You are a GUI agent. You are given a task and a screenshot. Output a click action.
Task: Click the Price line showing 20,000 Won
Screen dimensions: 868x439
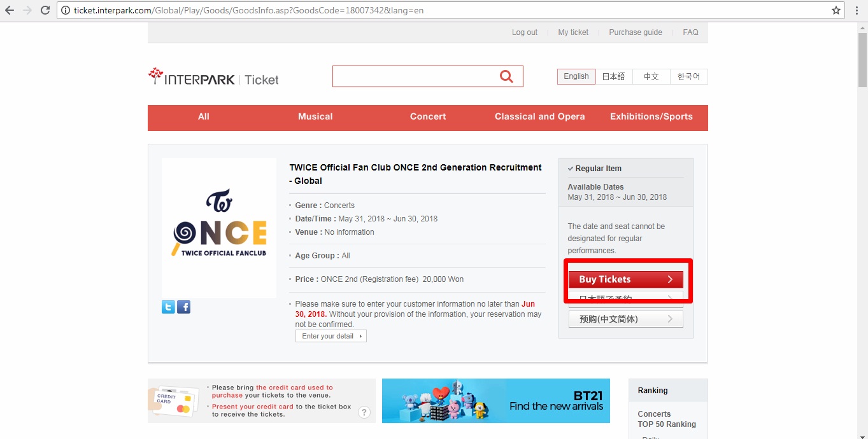(379, 279)
